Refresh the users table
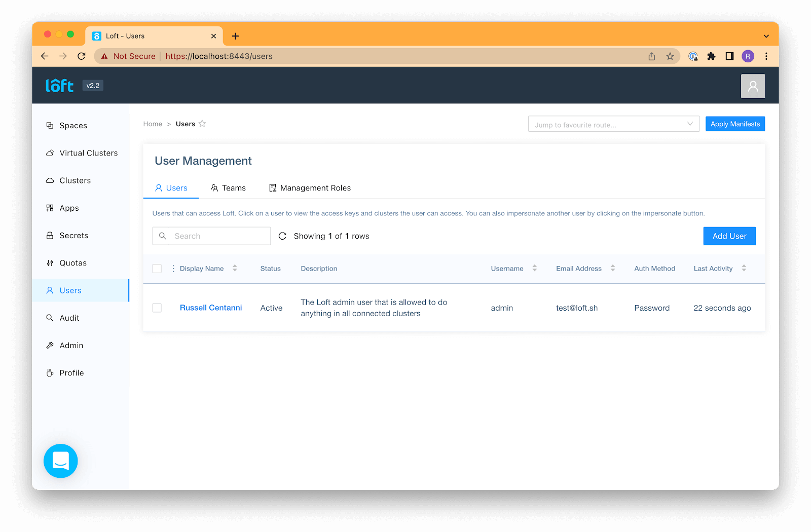The image size is (811, 532). [282, 236]
